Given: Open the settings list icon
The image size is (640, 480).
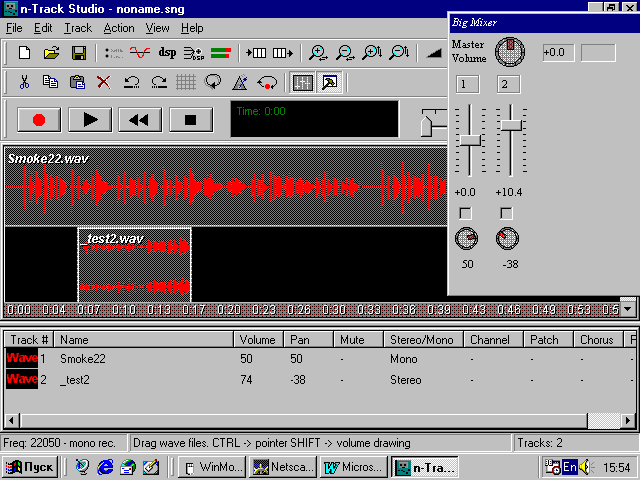Looking at the screenshot, I should [x=114, y=53].
